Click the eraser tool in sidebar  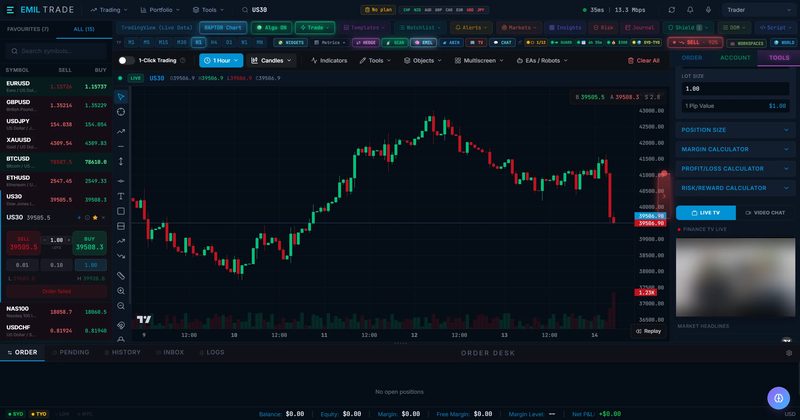click(x=121, y=325)
